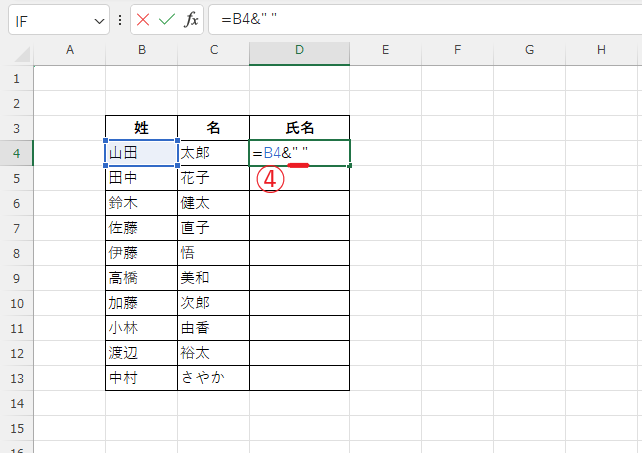
Task: Select row 4 header
Action: (x=16, y=152)
